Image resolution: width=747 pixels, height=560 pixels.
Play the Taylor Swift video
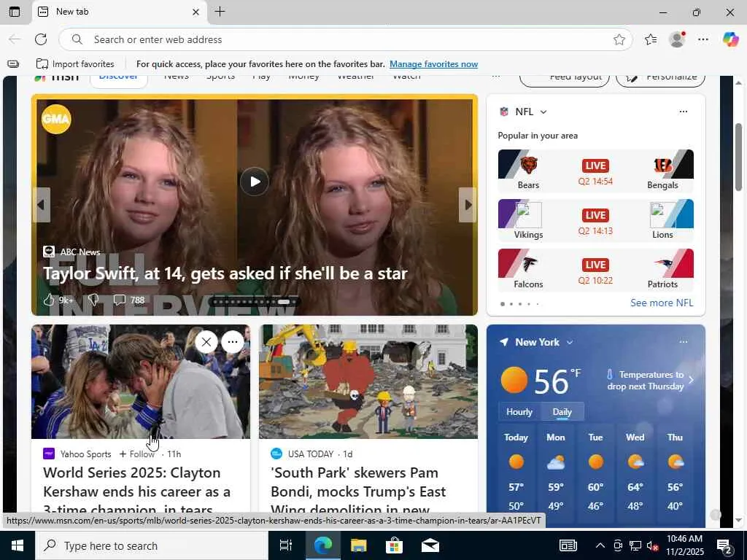pyautogui.click(x=254, y=182)
